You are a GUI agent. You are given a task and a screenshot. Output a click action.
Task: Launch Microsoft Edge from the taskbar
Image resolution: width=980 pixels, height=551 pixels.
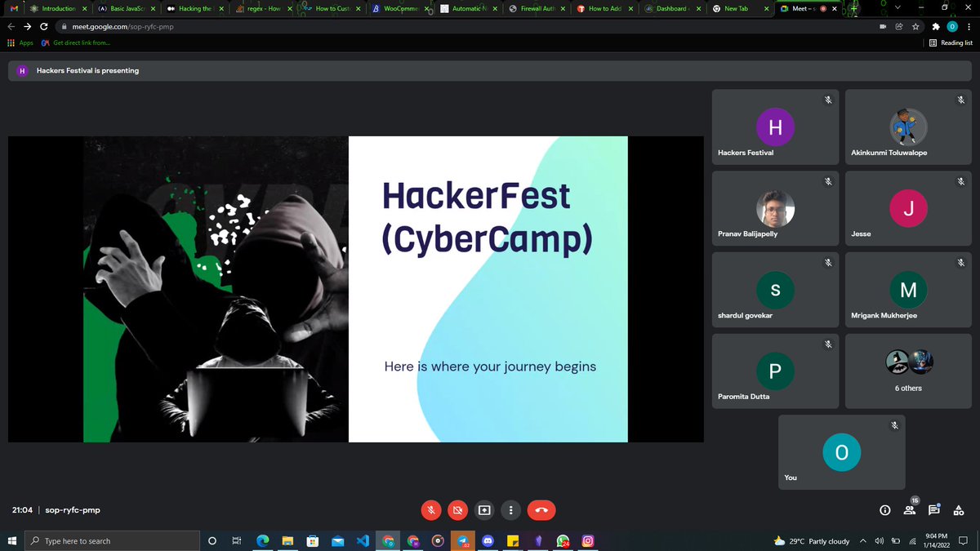point(263,540)
